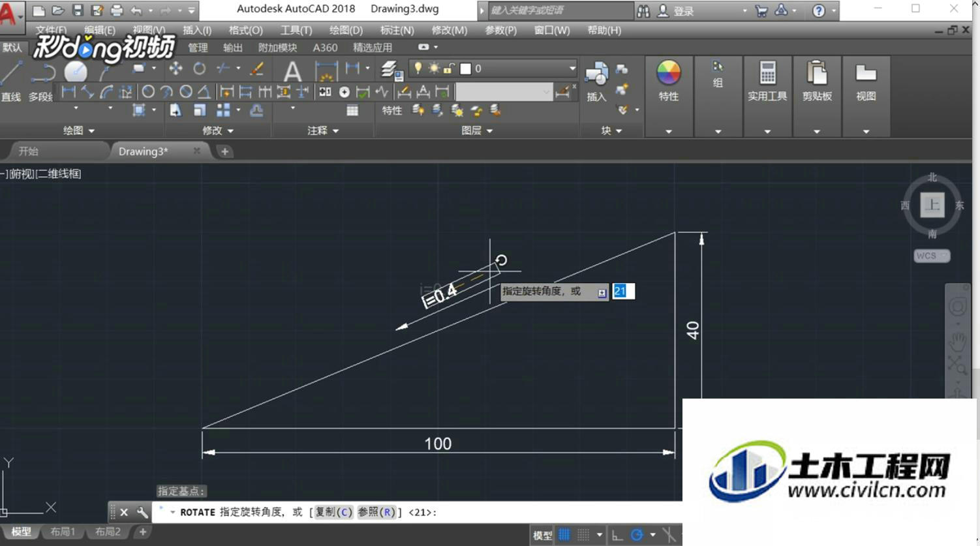This screenshot has width=980, height=546.
Task: Click the Erase brush icon in Modify panel
Action: point(257,68)
